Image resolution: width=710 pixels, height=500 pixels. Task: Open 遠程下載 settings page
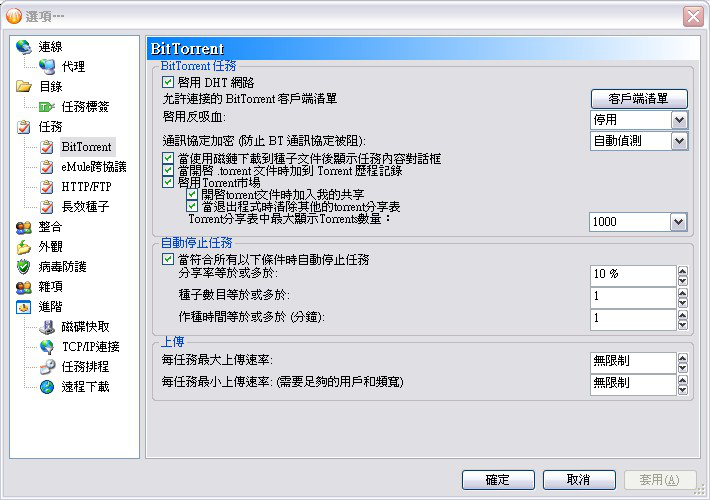click(x=86, y=387)
